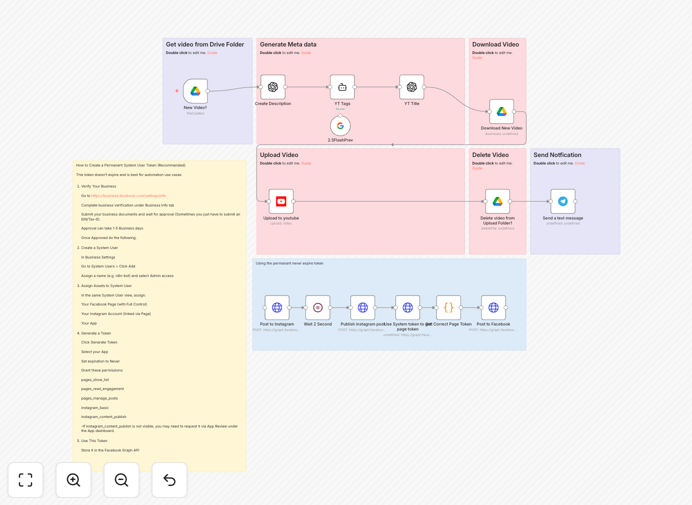
Task: Click the 'Store it in the Facebook Graph API' line
Action: [x=110, y=450]
